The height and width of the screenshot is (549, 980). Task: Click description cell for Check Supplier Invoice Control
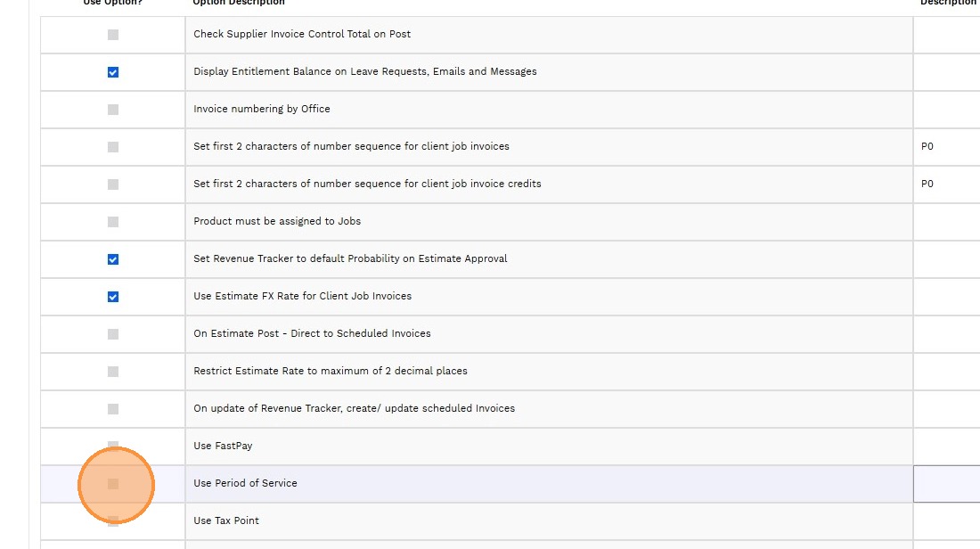(x=946, y=35)
